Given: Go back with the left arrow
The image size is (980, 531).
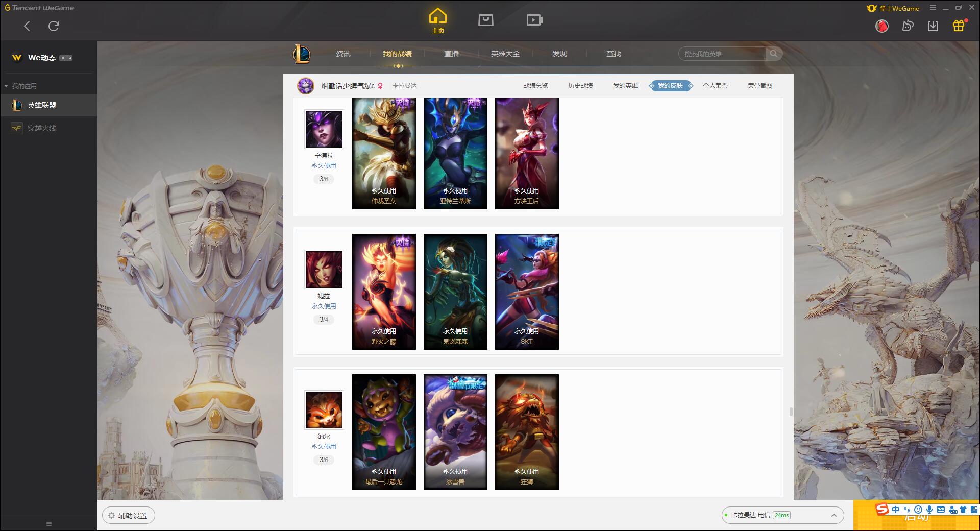Looking at the screenshot, I should [27, 26].
